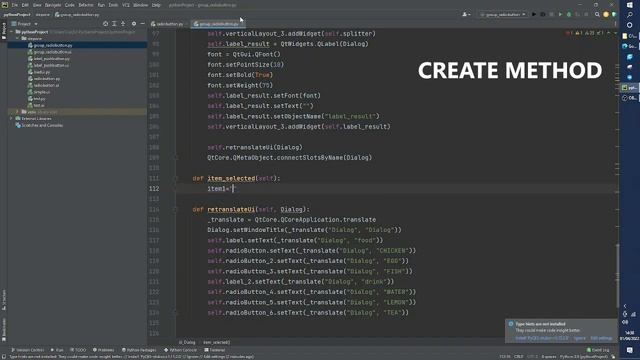Open the Refactor menu

coord(86,5)
